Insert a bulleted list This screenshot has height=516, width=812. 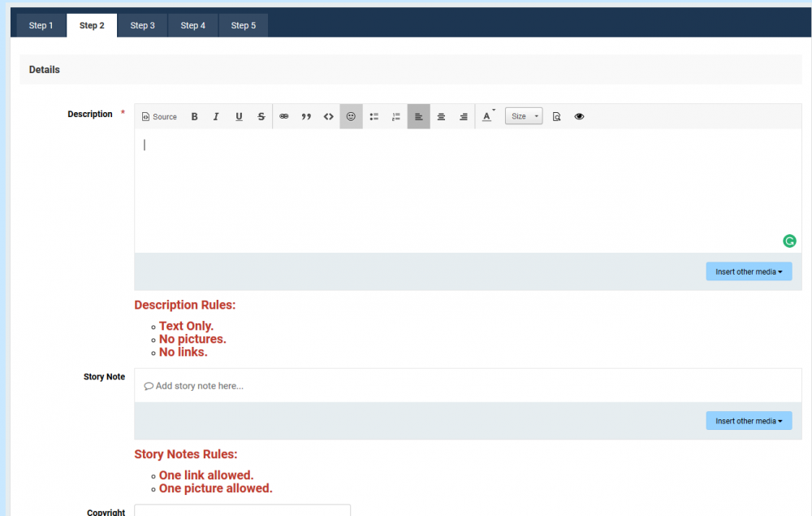[374, 116]
